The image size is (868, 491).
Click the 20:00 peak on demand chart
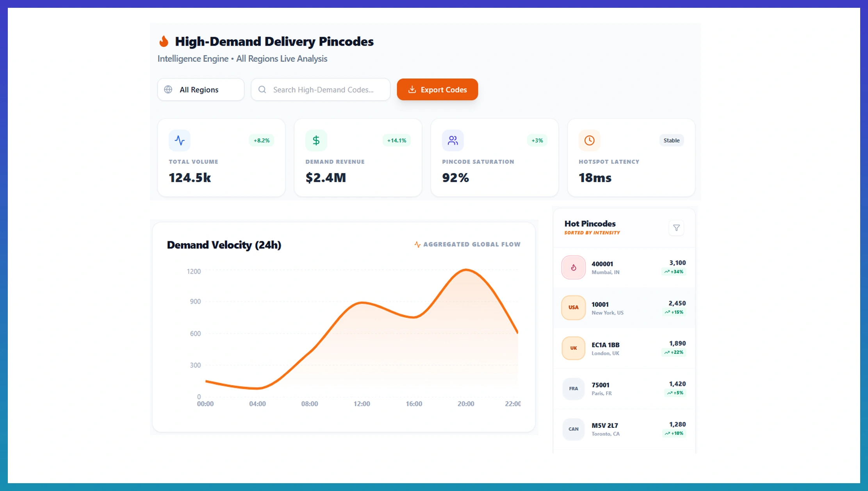pos(466,270)
